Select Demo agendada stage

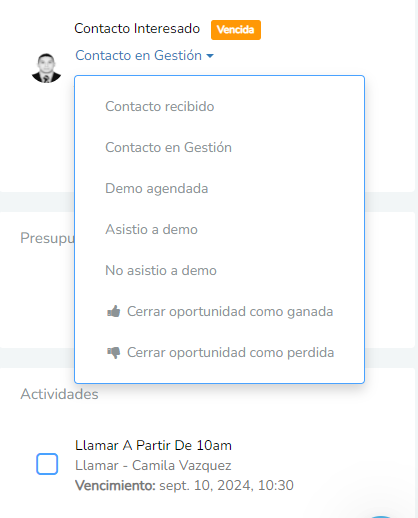click(x=219, y=188)
